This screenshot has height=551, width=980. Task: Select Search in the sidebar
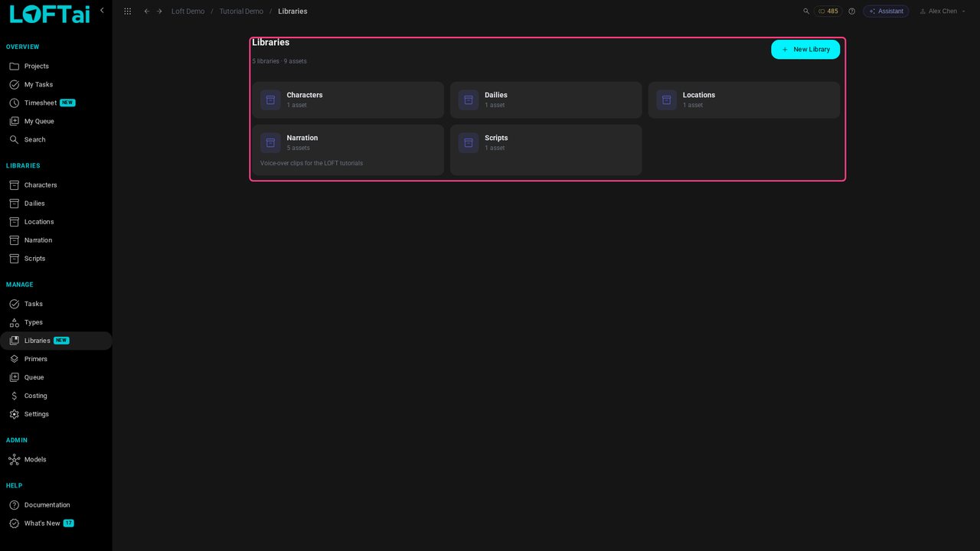coord(56,140)
